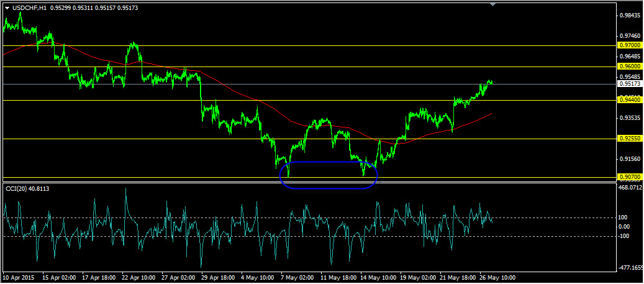Click the 10 Apr 2015 date label

pos(18,277)
